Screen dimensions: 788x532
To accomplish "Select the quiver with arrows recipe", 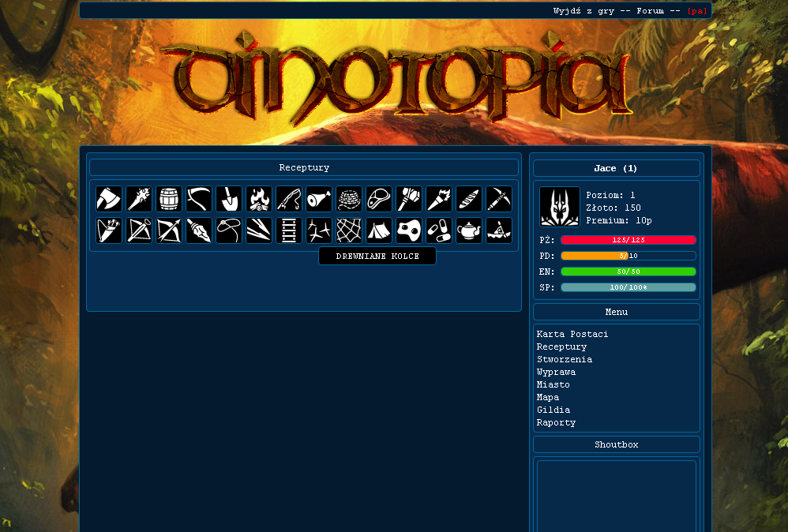I will (x=108, y=230).
